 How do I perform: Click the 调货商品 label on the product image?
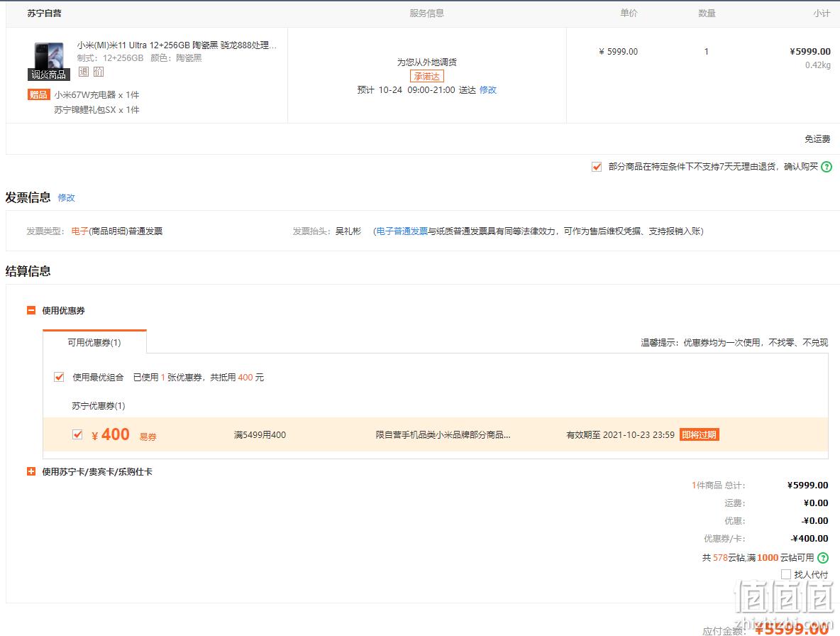click(49, 75)
